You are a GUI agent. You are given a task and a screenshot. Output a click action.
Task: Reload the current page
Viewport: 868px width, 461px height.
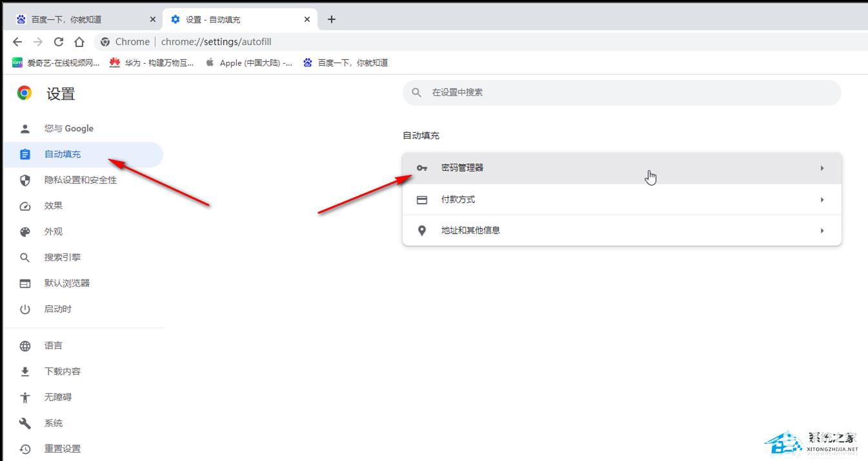[x=59, y=42]
